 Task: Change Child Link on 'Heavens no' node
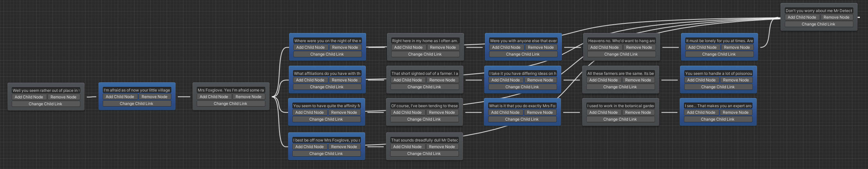(x=621, y=54)
